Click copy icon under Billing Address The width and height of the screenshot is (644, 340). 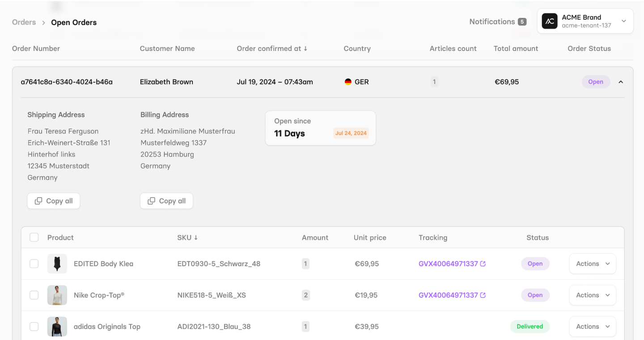coord(152,201)
